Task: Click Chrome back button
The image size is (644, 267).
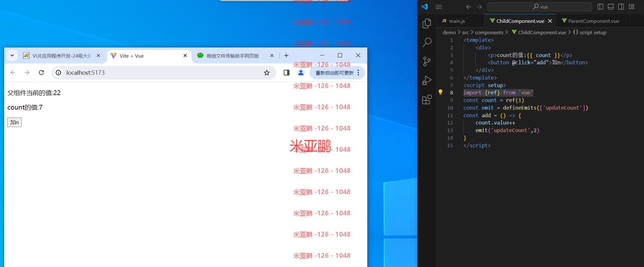Action: pyautogui.click(x=13, y=73)
